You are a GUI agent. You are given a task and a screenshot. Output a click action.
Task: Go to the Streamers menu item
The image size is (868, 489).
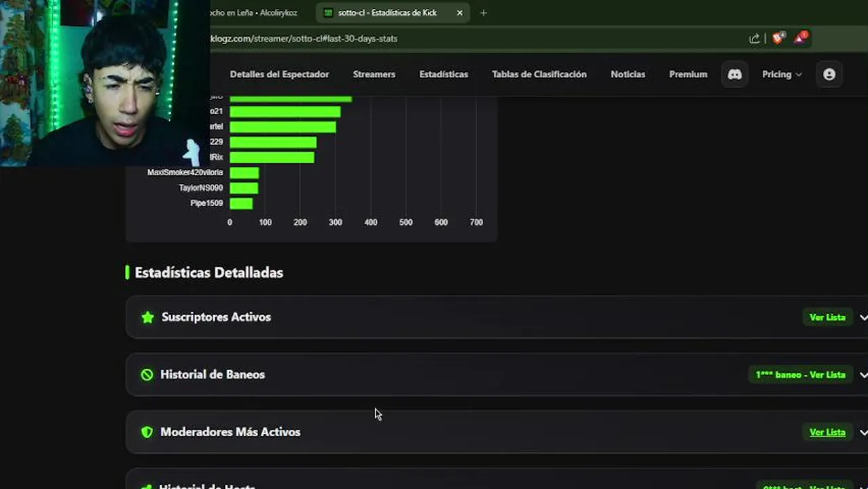tap(374, 74)
